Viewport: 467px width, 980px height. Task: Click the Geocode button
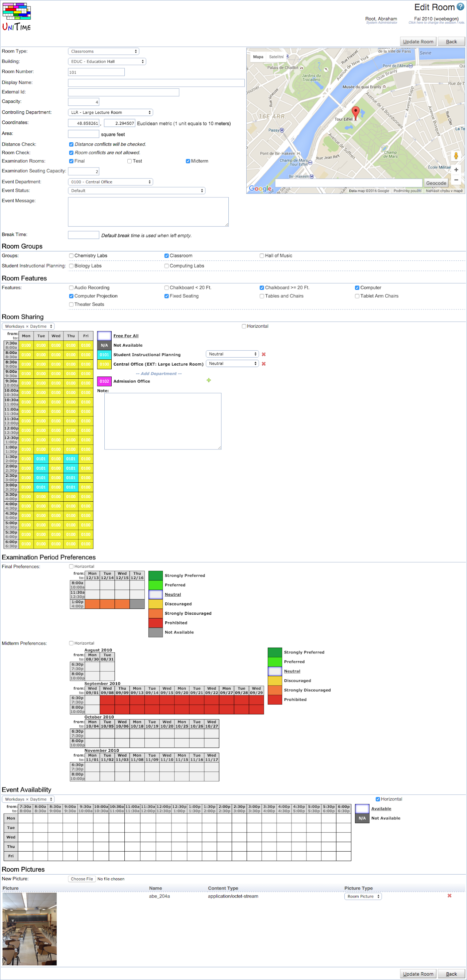436,183
